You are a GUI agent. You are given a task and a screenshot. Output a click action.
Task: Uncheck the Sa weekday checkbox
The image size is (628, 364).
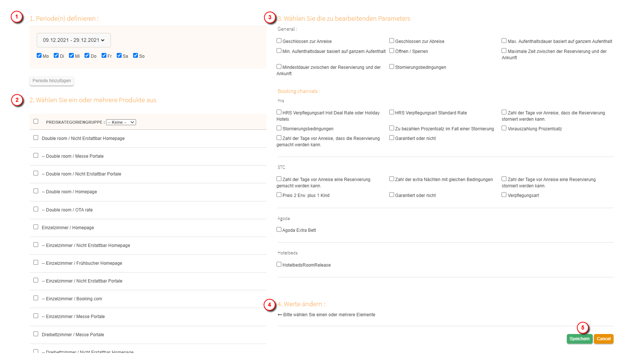(119, 56)
